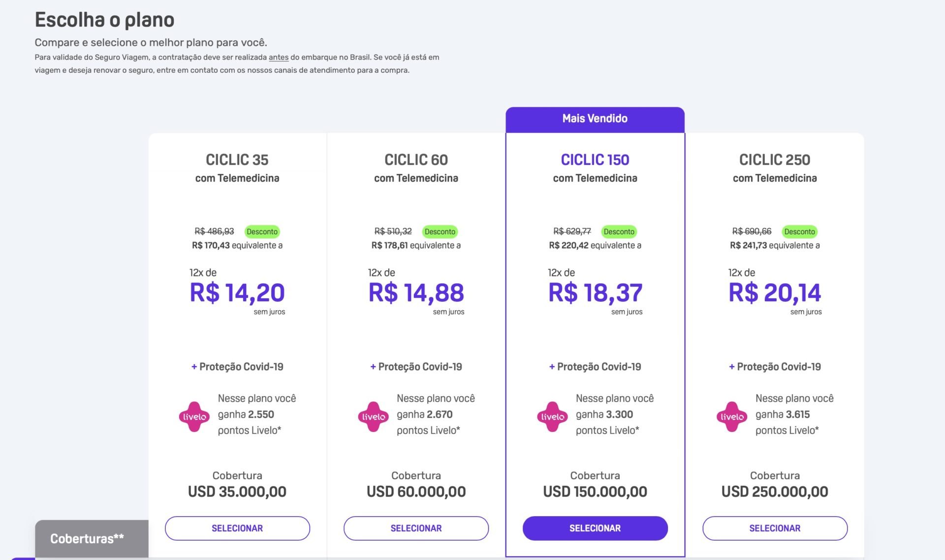Click the Desconto badge on CICLIC 150
This screenshot has width=945, height=560.
pos(619,231)
